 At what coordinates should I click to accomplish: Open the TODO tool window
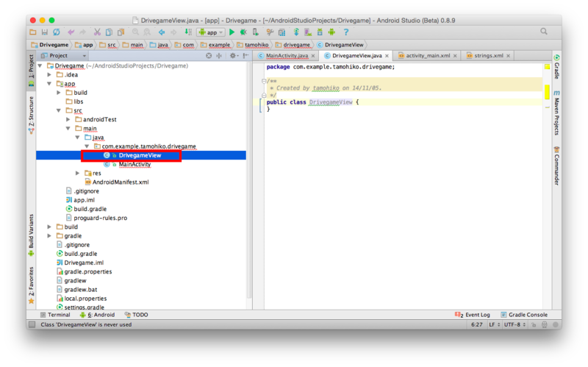tap(137, 315)
